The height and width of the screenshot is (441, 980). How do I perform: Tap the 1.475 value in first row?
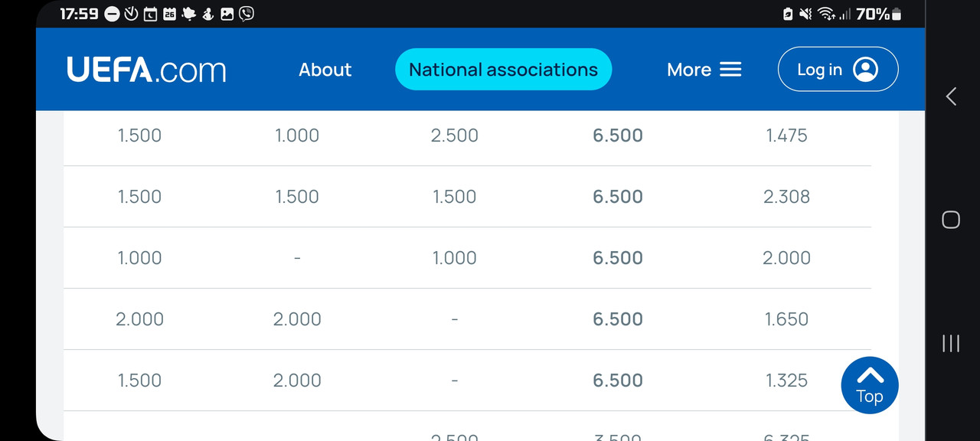786,136
